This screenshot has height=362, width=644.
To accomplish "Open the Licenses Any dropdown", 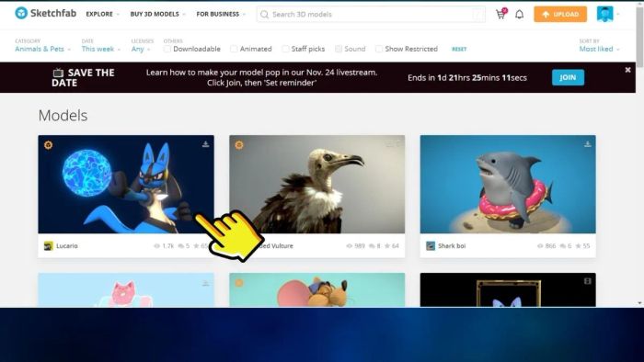I will coord(141,49).
